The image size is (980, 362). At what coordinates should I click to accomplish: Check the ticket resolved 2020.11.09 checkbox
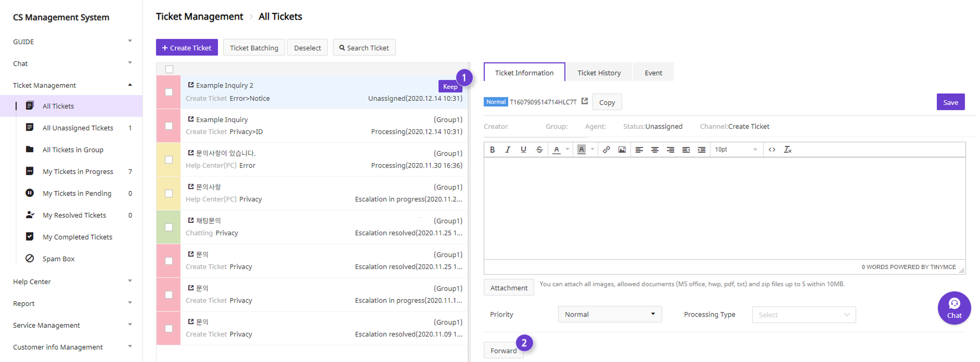[169, 329]
